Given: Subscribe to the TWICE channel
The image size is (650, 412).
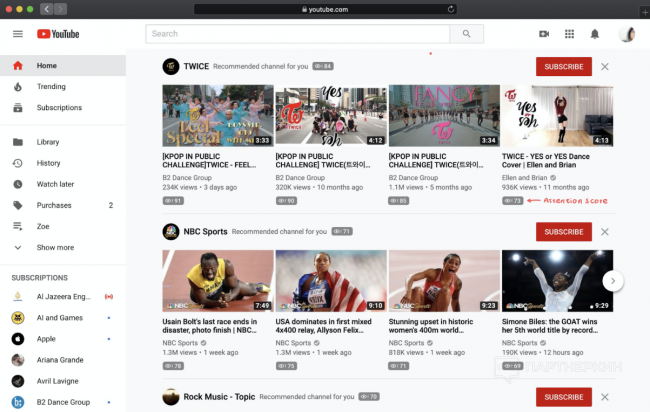Looking at the screenshot, I should [563, 66].
